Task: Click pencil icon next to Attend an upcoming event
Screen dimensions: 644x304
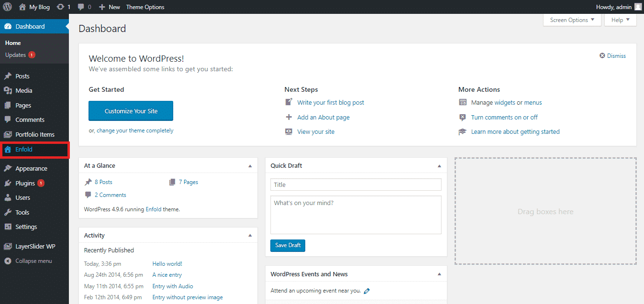Action: point(367,291)
